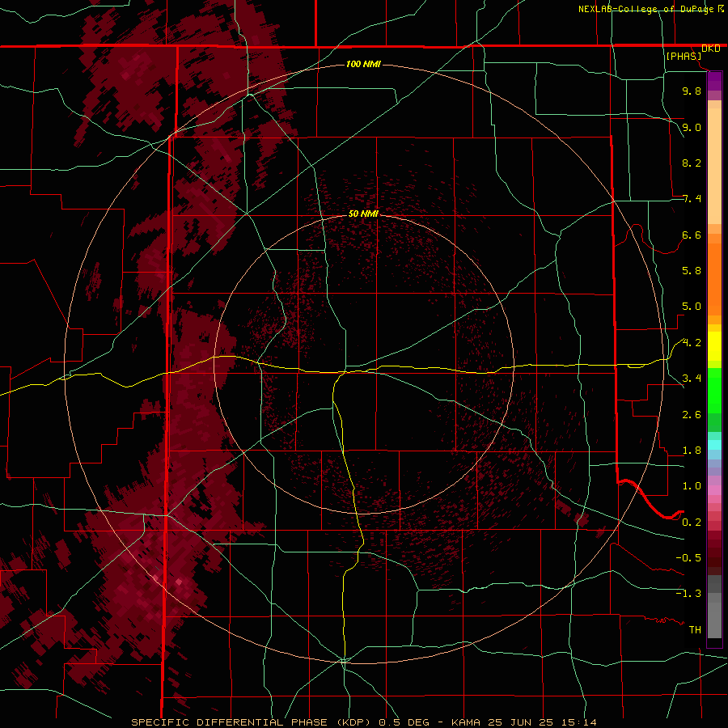Click the 7.4 legend value
728x728 pixels.
(692, 199)
